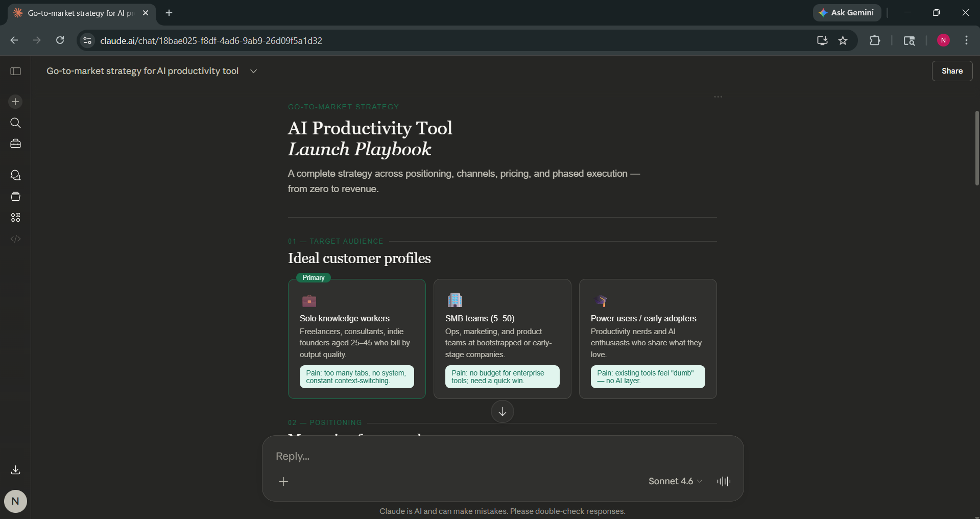The height and width of the screenshot is (519, 980).
Task: Select the SMB teams (5–50) card title
Action: [x=480, y=318]
